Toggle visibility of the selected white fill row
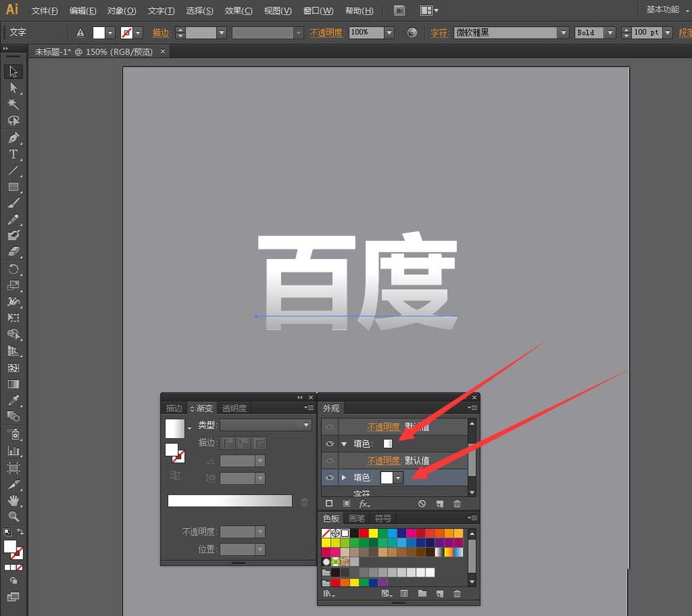The image size is (692, 616). click(x=329, y=478)
